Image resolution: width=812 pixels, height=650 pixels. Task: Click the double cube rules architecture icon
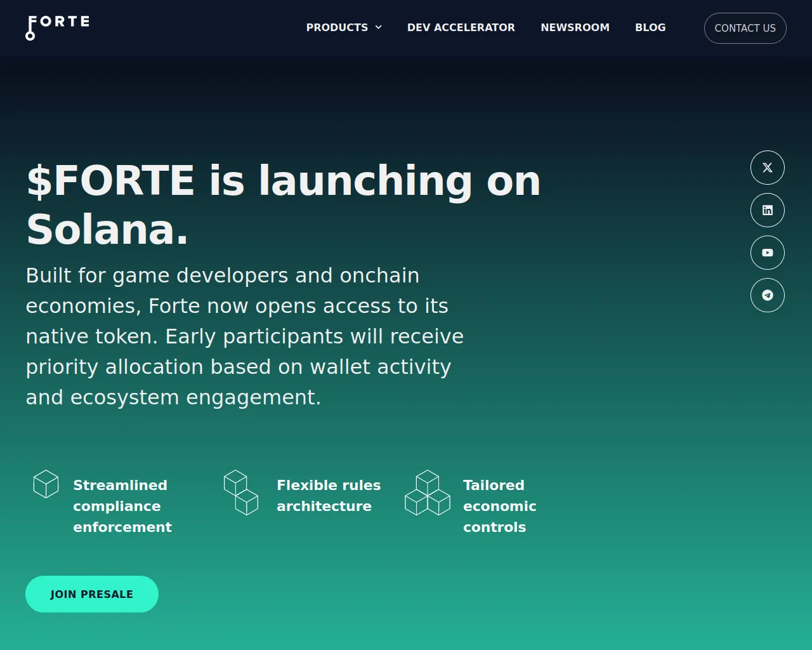[241, 492]
